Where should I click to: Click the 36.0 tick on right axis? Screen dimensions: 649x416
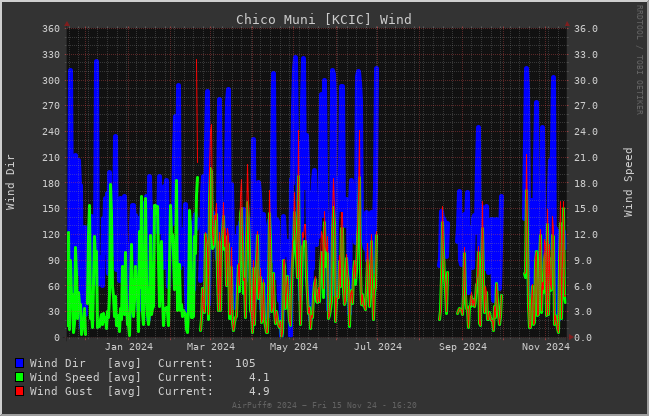[x=585, y=29]
